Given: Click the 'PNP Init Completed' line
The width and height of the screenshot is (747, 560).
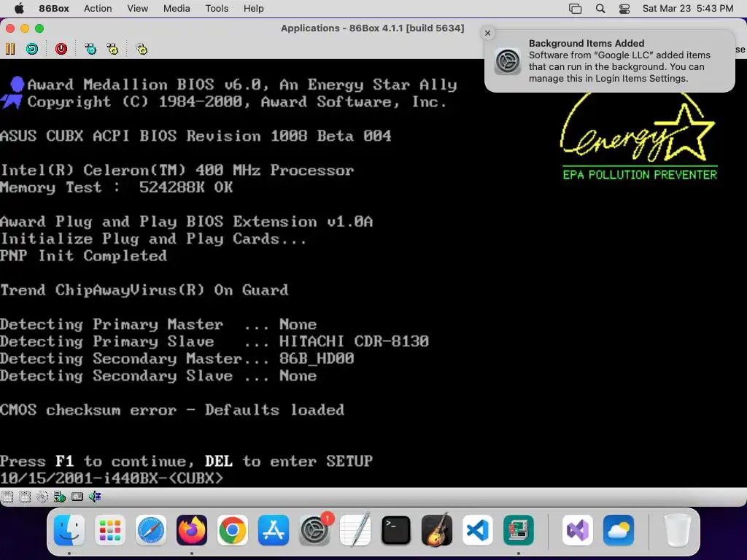Looking at the screenshot, I should click(x=83, y=256).
